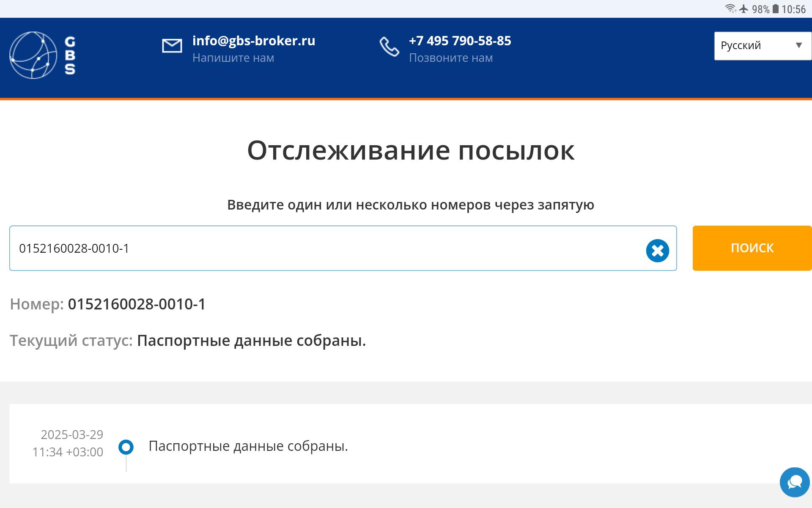Click the +7 495 790-58-85 phone link
This screenshot has width=812, height=508.
pos(460,41)
